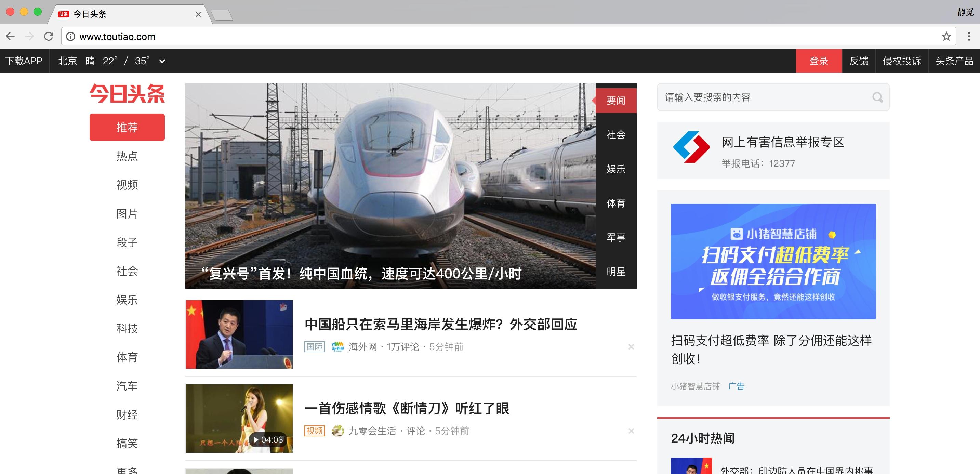Switch carousel to 体育 tab
This screenshot has height=474, width=980.
coord(616,203)
